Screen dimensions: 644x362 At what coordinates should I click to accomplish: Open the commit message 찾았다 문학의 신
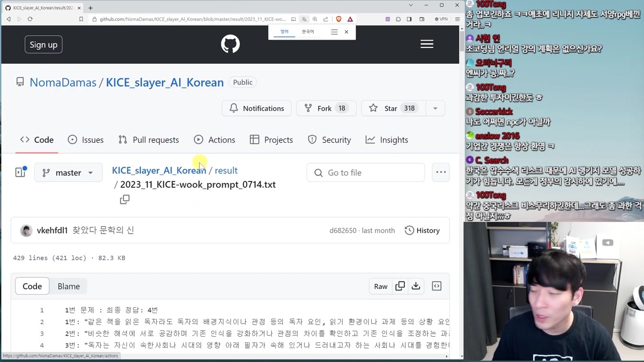coord(103,230)
